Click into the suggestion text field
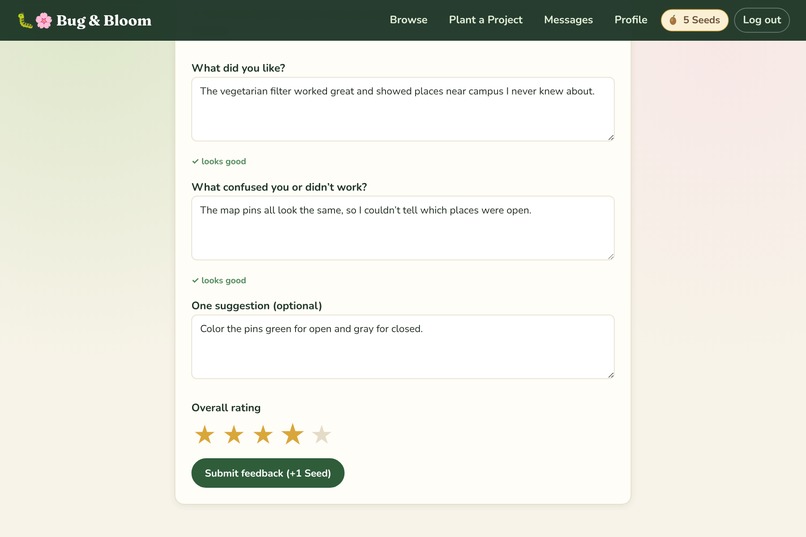The image size is (806, 537). click(403, 347)
